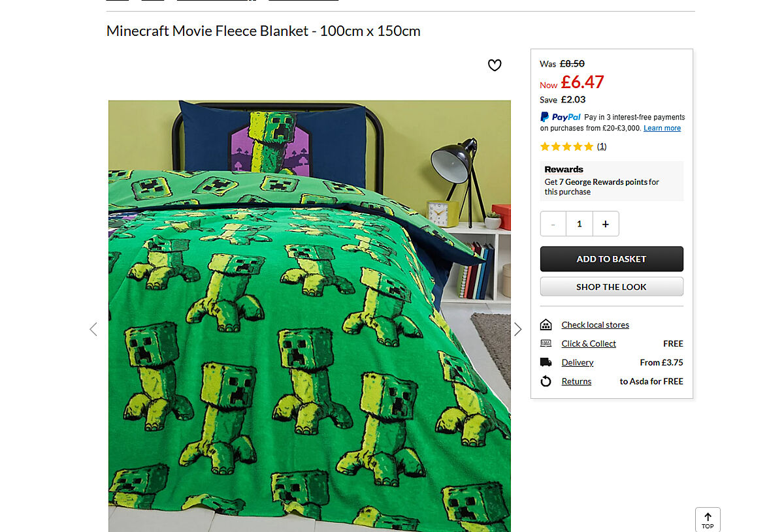Click the circular Returns arrow icon
Viewport: 784px width, 532px height.
(x=546, y=381)
